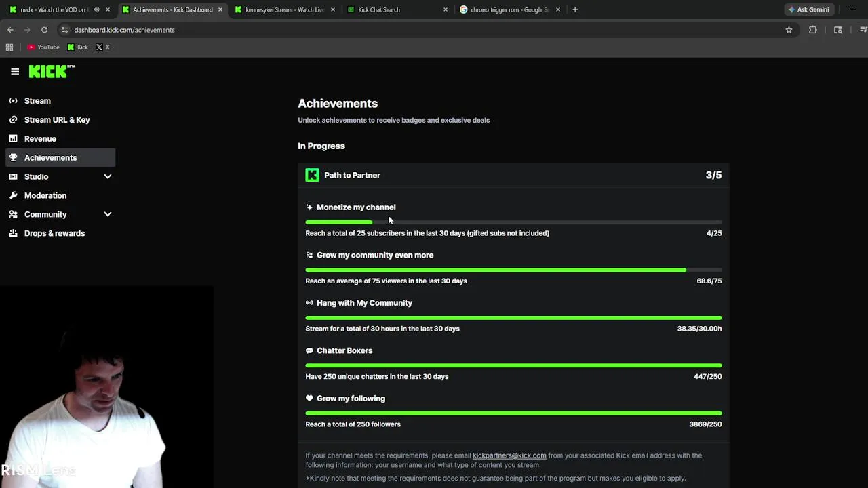Image resolution: width=868 pixels, height=488 pixels.
Task: Reload the page with the refresh icon
Action: pos(44,30)
